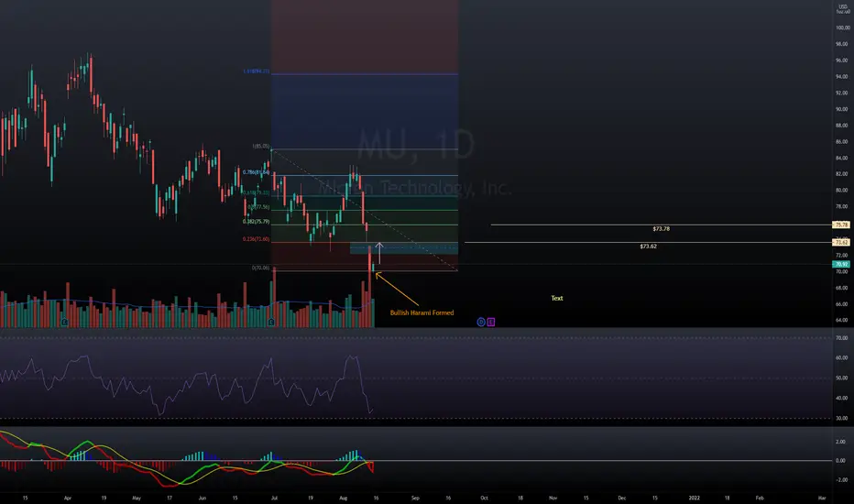Click the 90.00 price axis label
Screen dimensions: 854x504
(842, 109)
